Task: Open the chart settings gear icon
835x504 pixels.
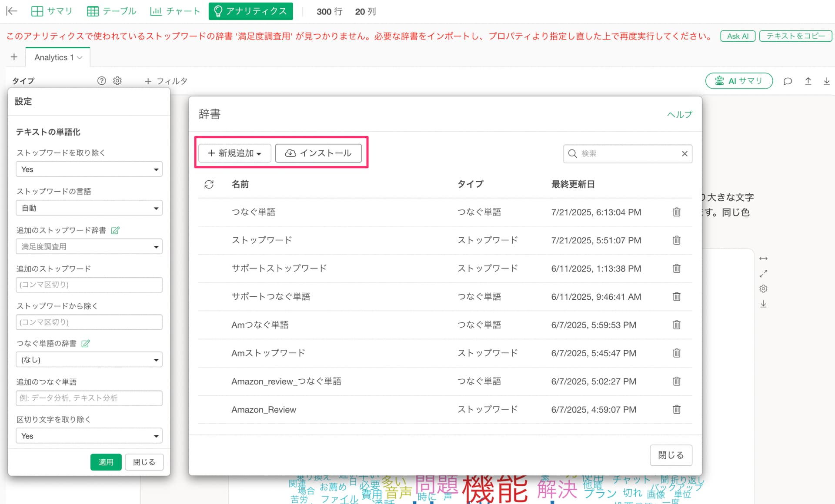Action: 763,289
